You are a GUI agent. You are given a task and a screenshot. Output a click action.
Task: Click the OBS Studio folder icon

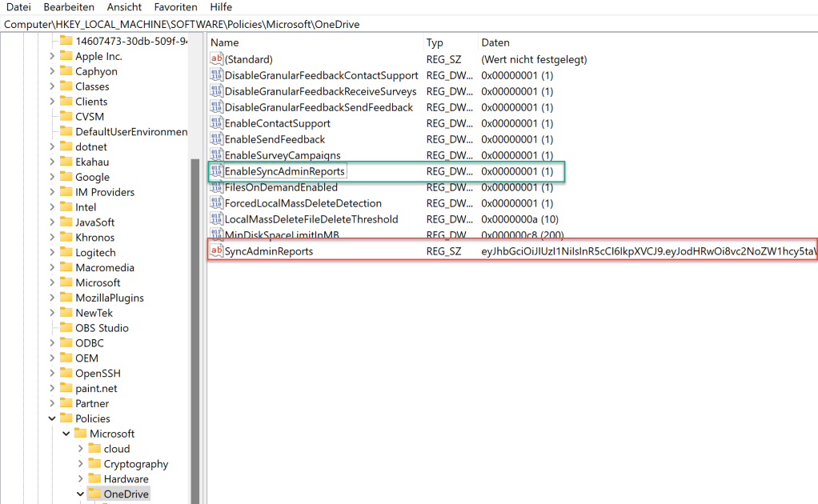(68, 327)
